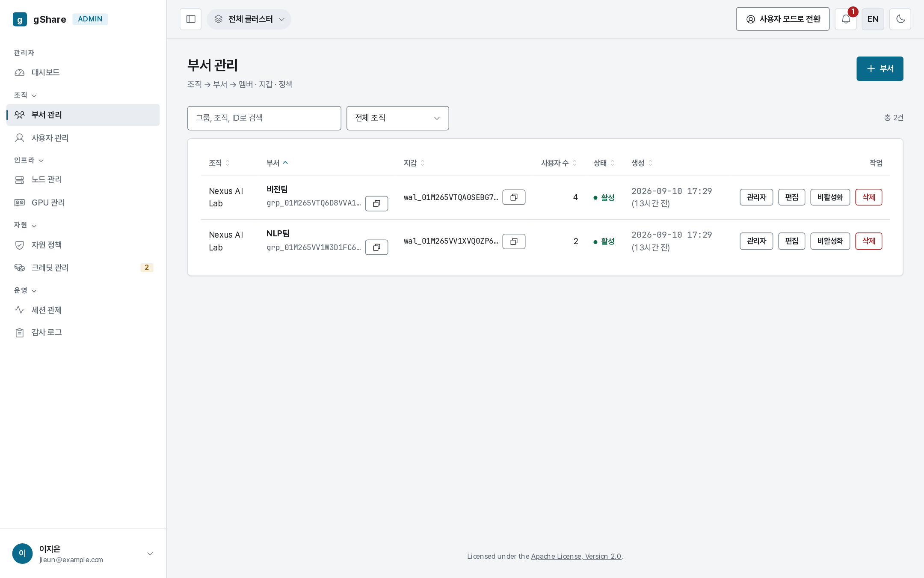Click 편집 button for NLP팀

[x=791, y=241]
